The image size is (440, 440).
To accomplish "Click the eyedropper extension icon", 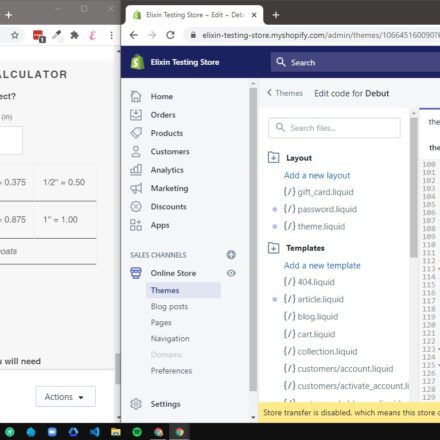I will coord(57,35).
